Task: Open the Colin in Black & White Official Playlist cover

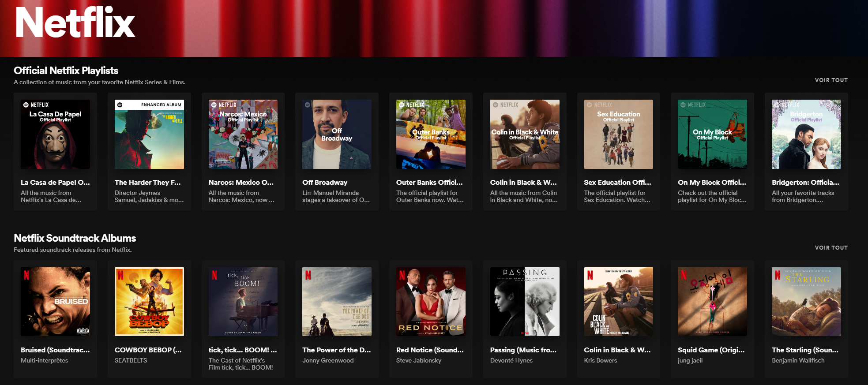Action: 525,134
